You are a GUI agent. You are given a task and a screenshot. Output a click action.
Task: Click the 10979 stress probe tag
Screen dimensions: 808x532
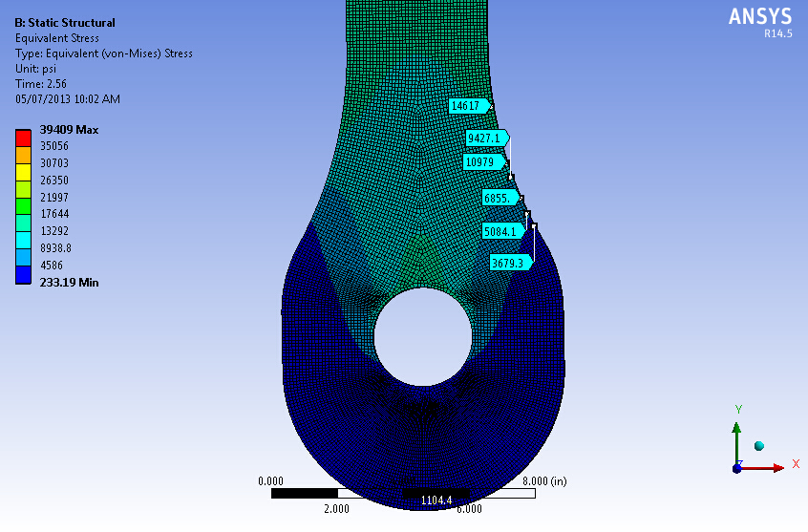tap(482, 162)
